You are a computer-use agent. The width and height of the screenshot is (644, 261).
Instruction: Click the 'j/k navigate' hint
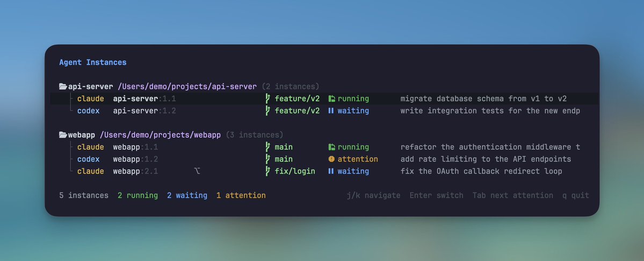(x=374, y=195)
